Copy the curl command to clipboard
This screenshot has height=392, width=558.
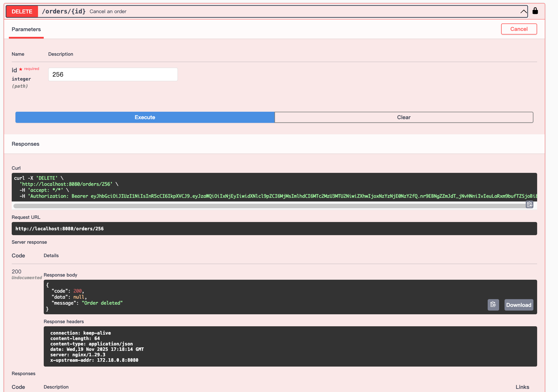pos(529,205)
